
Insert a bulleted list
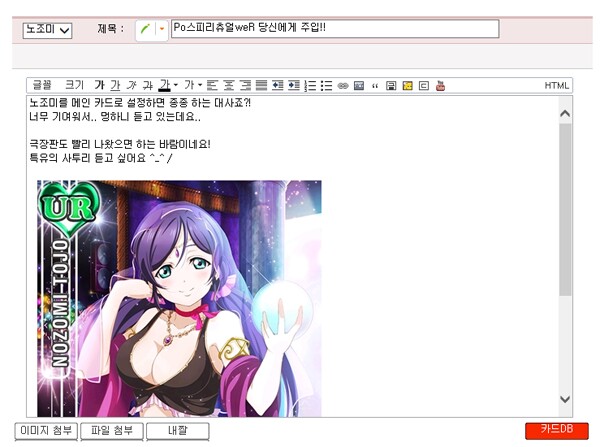(326, 85)
